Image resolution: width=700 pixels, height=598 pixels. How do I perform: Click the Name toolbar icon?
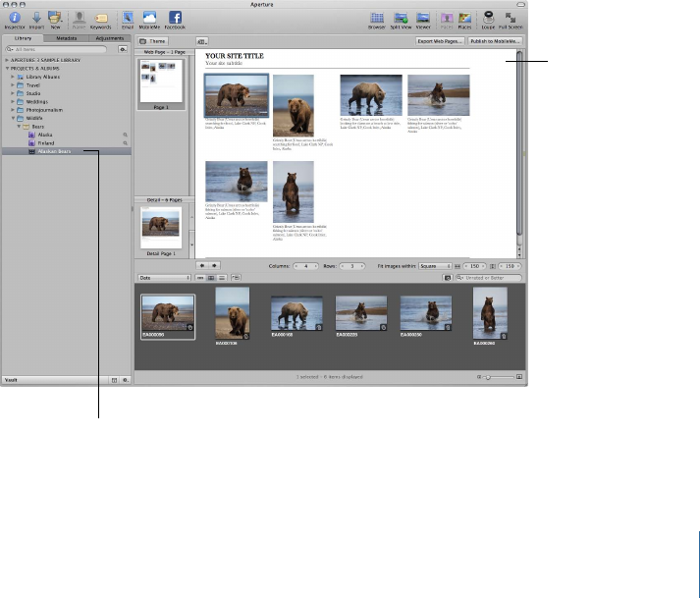pos(79,18)
